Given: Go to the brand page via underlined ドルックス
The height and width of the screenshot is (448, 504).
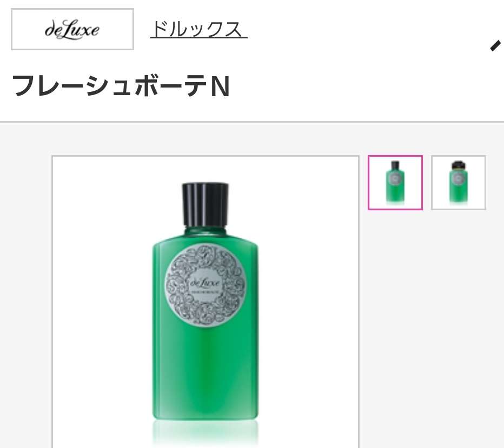Looking at the screenshot, I should coord(198,29).
